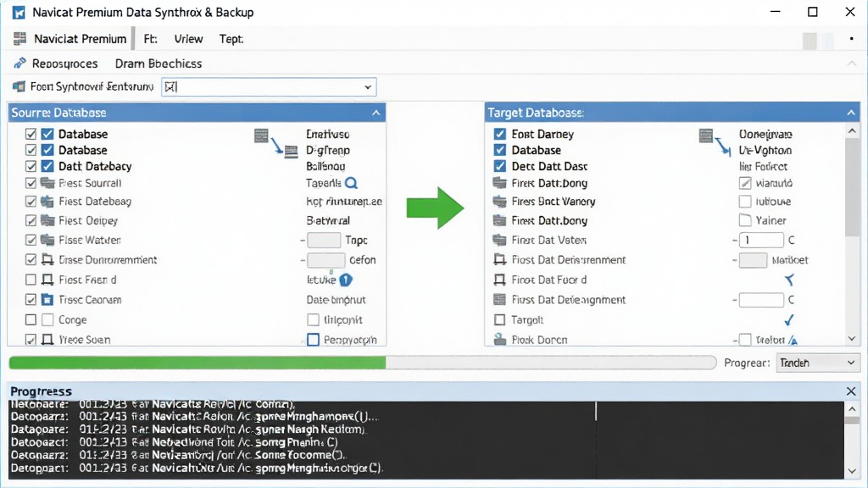Click the blue square icon of Frese Ceonam
Screen dimensions: 868x488
pyautogui.click(x=47, y=300)
